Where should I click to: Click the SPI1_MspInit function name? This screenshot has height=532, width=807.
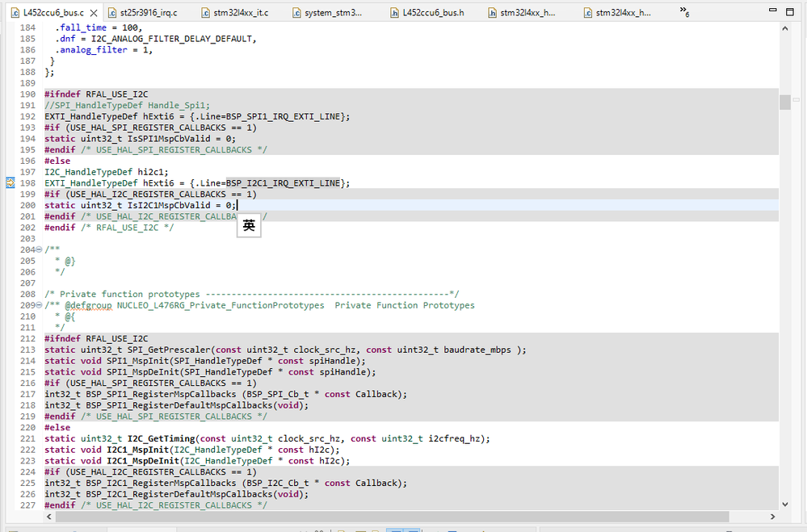pyautogui.click(x=137, y=361)
